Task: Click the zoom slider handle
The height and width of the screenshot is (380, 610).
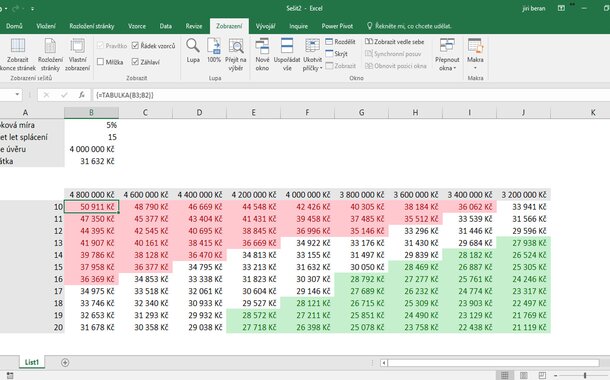Action: click(585, 375)
